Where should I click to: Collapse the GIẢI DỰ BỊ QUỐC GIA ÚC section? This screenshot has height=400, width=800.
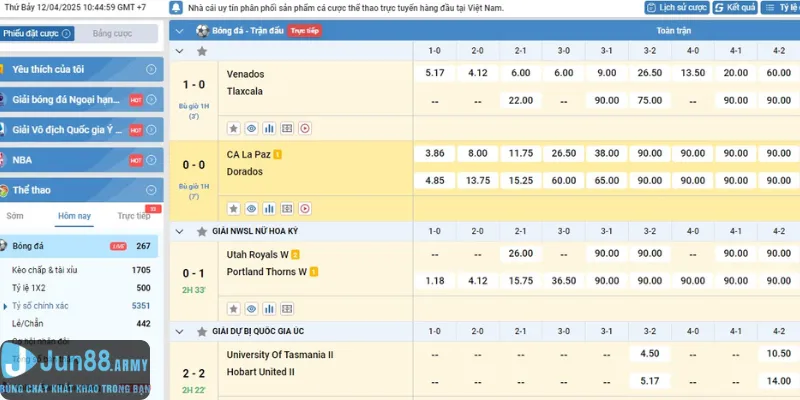(180, 331)
